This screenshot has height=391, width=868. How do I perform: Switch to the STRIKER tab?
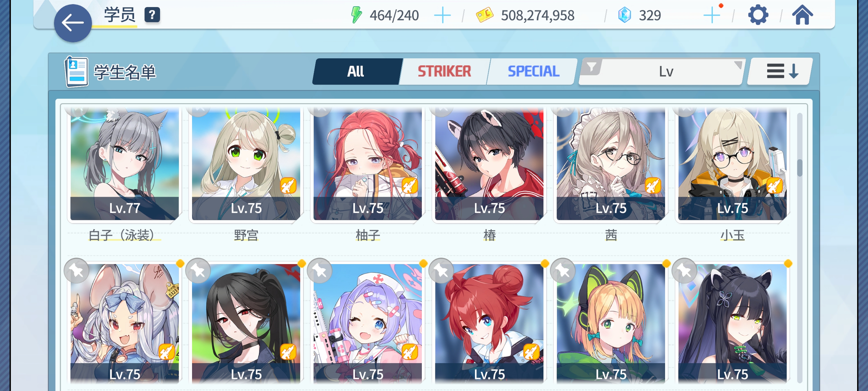(x=445, y=71)
